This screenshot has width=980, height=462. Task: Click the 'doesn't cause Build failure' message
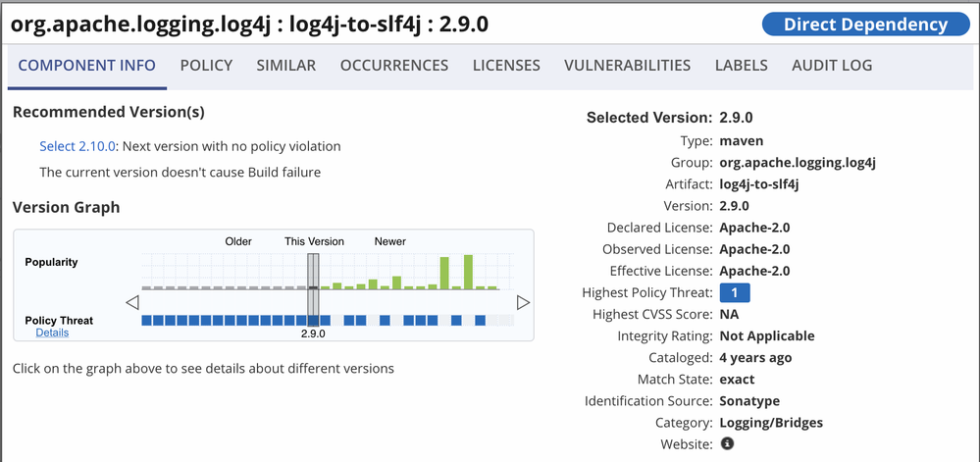(180, 172)
